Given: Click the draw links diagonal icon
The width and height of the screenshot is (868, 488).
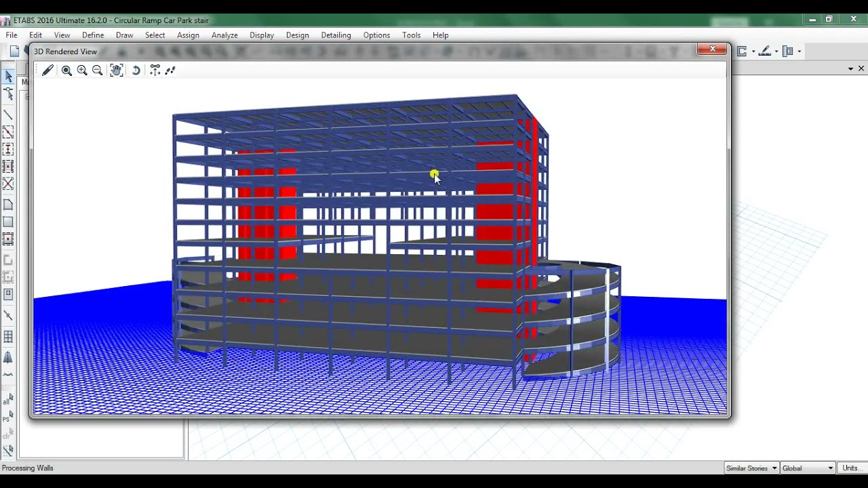Looking at the screenshot, I should (x=8, y=315).
